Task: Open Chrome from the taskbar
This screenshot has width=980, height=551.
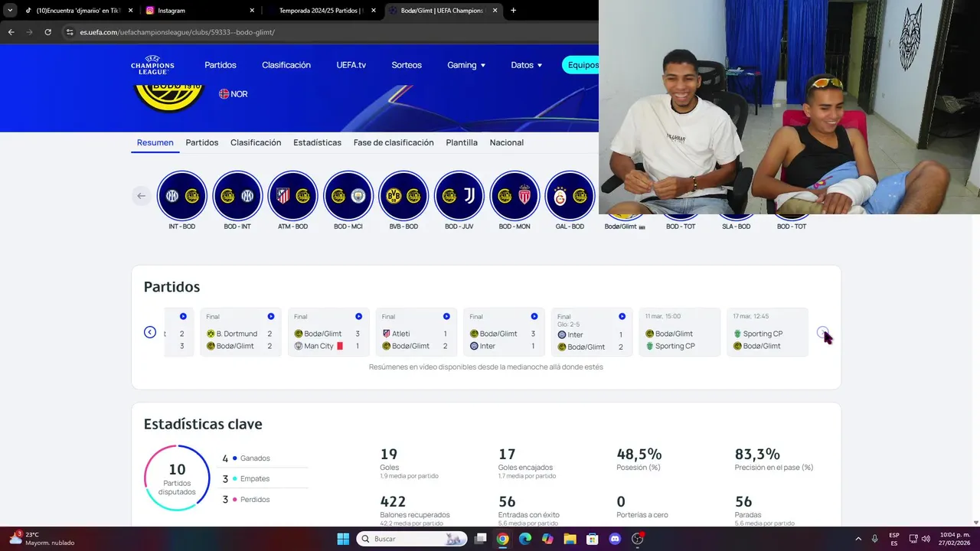Action: click(502, 539)
